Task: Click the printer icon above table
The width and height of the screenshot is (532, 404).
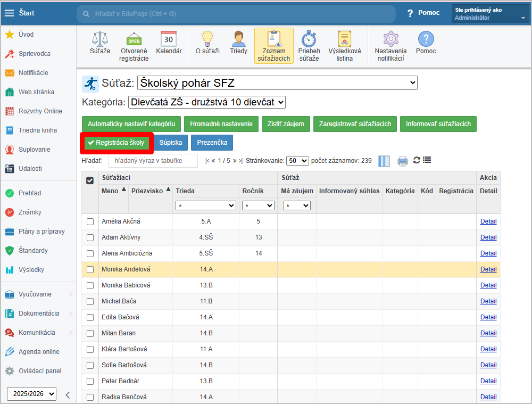Action: click(403, 161)
